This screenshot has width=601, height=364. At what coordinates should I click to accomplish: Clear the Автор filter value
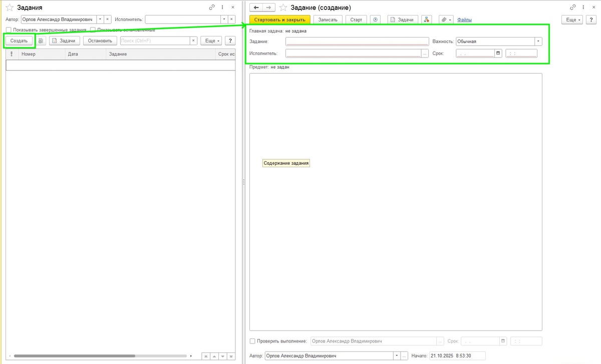pos(107,19)
